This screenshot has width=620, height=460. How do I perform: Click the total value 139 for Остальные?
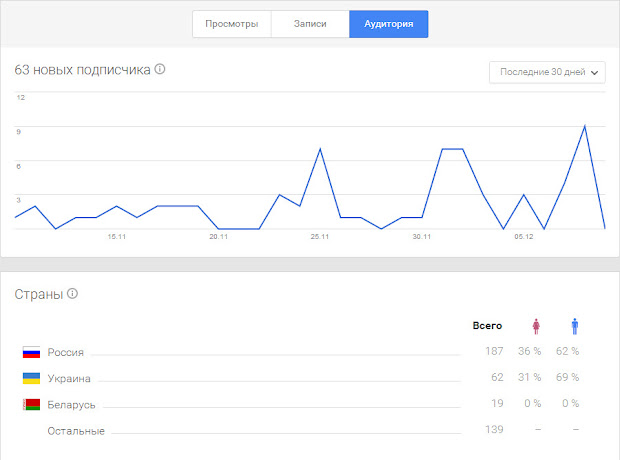coord(494,430)
